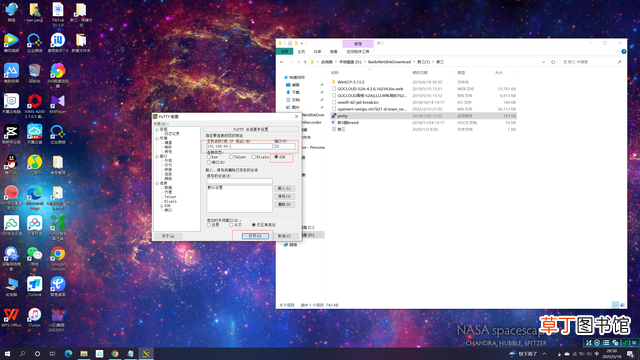Switch Explorer to details view icon
This screenshot has width=640, height=360.
(x=615, y=305)
